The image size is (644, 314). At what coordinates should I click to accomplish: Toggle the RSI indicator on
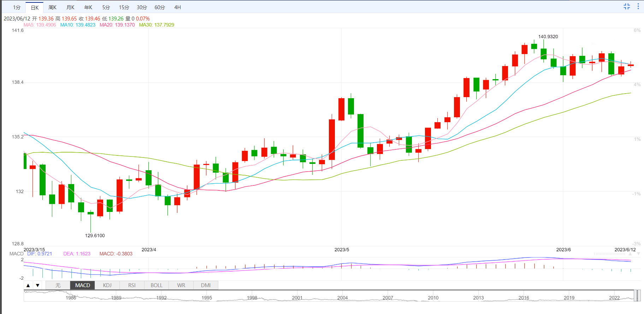[x=132, y=285]
